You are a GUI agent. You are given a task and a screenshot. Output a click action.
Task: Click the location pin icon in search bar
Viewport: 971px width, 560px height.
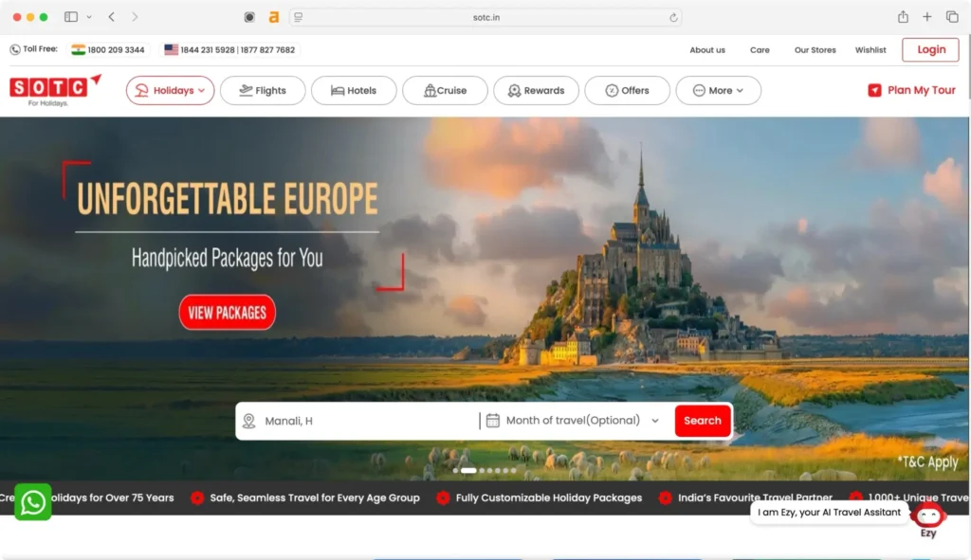pyautogui.click(x=250, y=421)
